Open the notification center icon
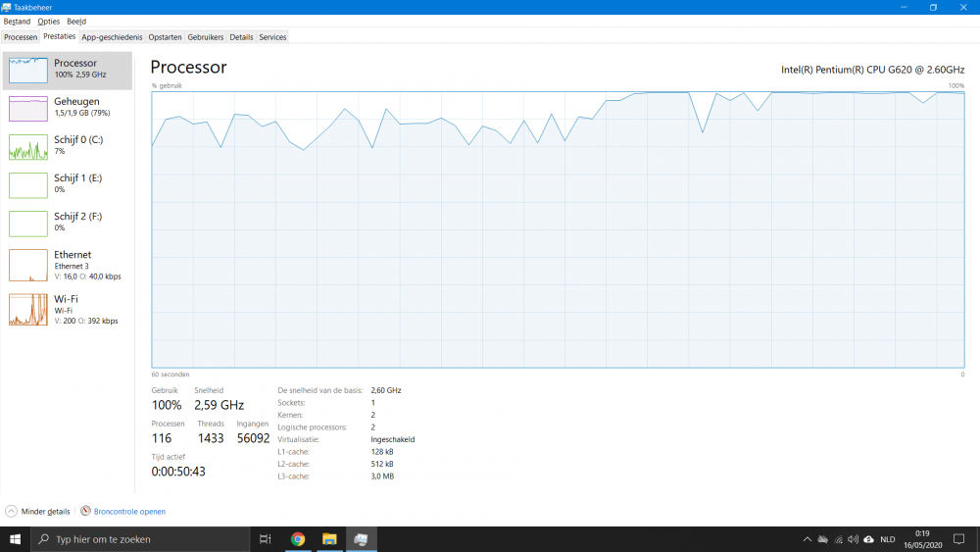Image resolution: width=980 pixels, height=552 pixels. point(958,539)
